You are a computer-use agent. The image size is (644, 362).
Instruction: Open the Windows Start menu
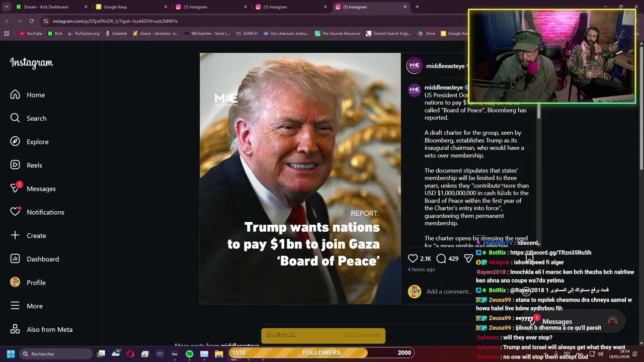(x=11, y=354)
